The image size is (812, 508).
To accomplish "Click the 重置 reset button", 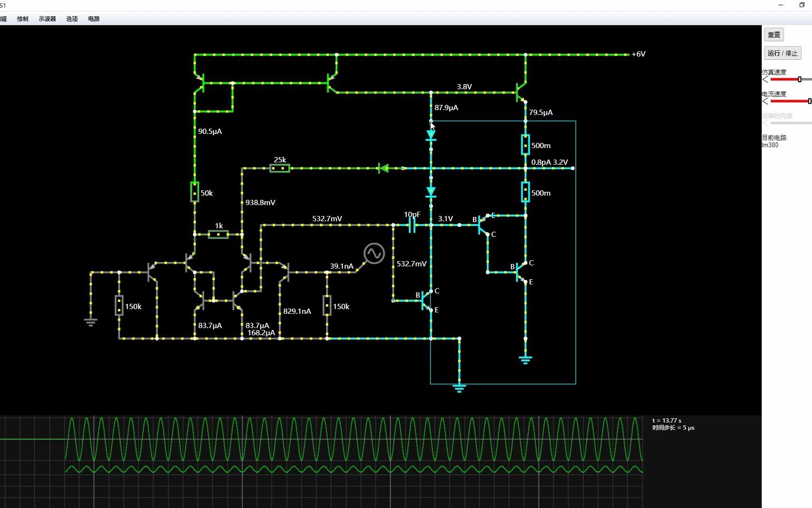I will coord(774,35).
